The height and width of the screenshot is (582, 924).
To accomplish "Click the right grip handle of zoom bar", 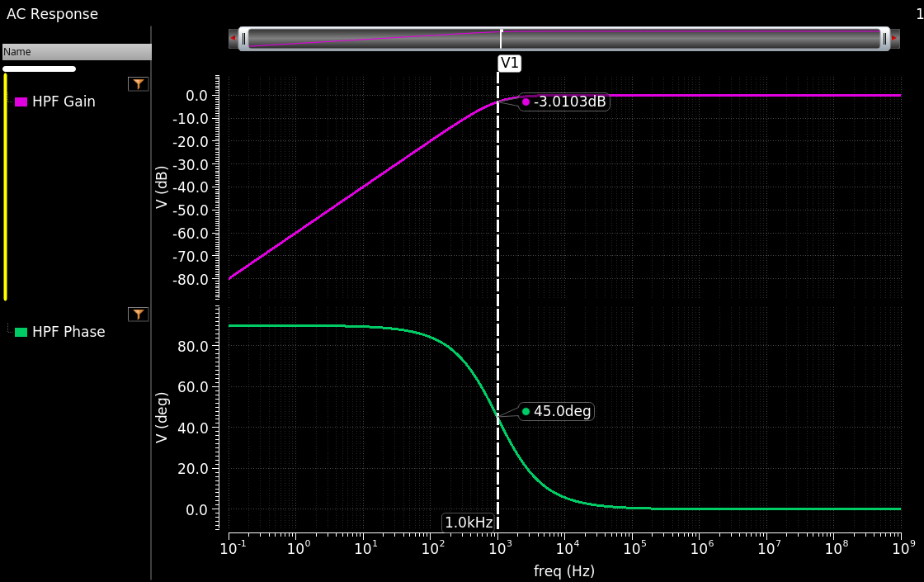I will pos(884,38).
